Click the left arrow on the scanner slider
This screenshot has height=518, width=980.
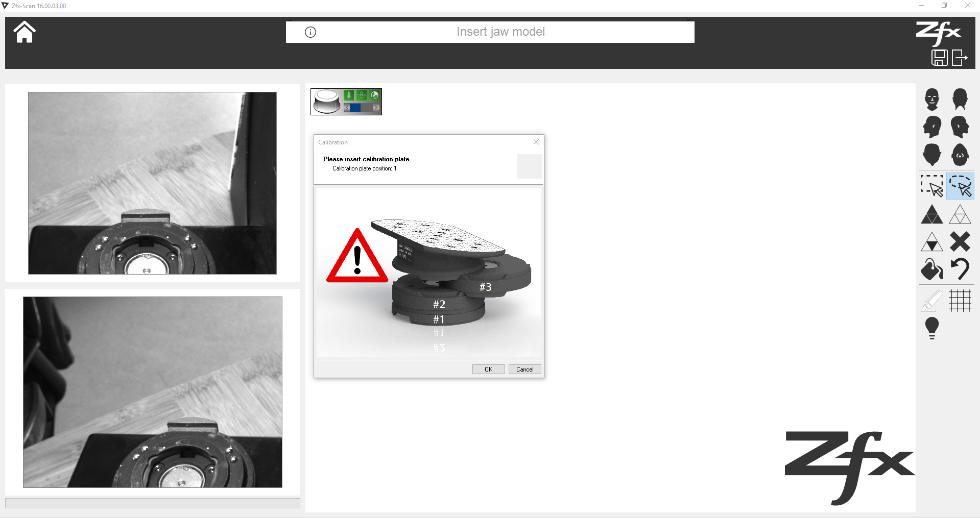(347, 108)
